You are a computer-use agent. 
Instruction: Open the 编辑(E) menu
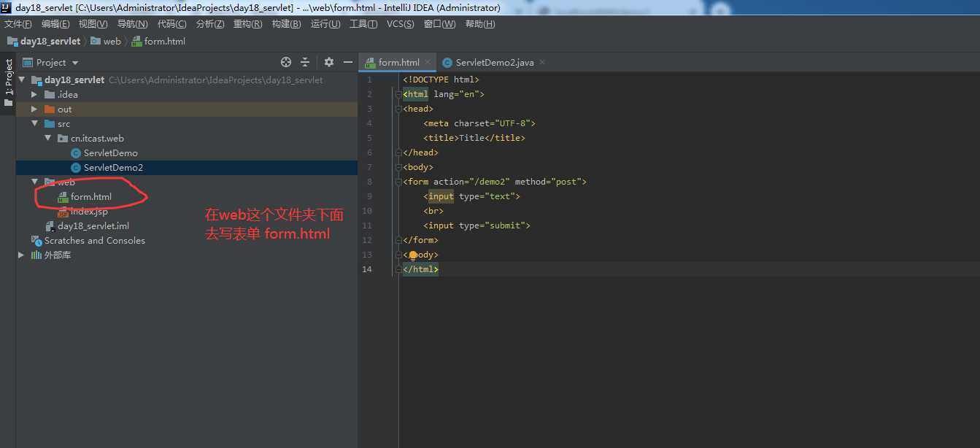pyautogui.click(x=55, y=24)
